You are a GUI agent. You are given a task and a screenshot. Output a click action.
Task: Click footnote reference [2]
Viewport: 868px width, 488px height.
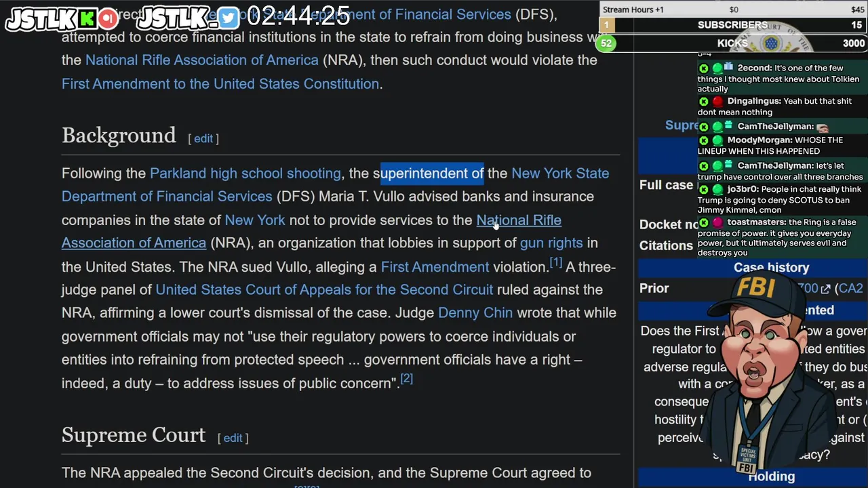point(406,379)
